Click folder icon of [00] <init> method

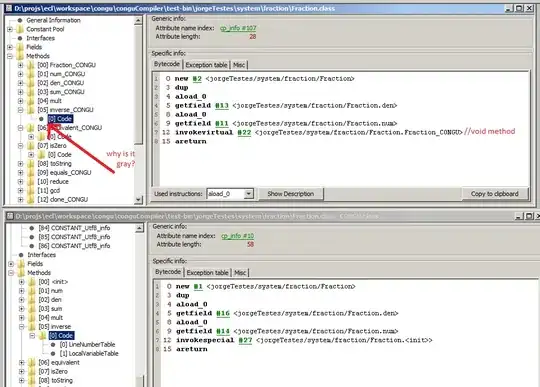(32, 282)
